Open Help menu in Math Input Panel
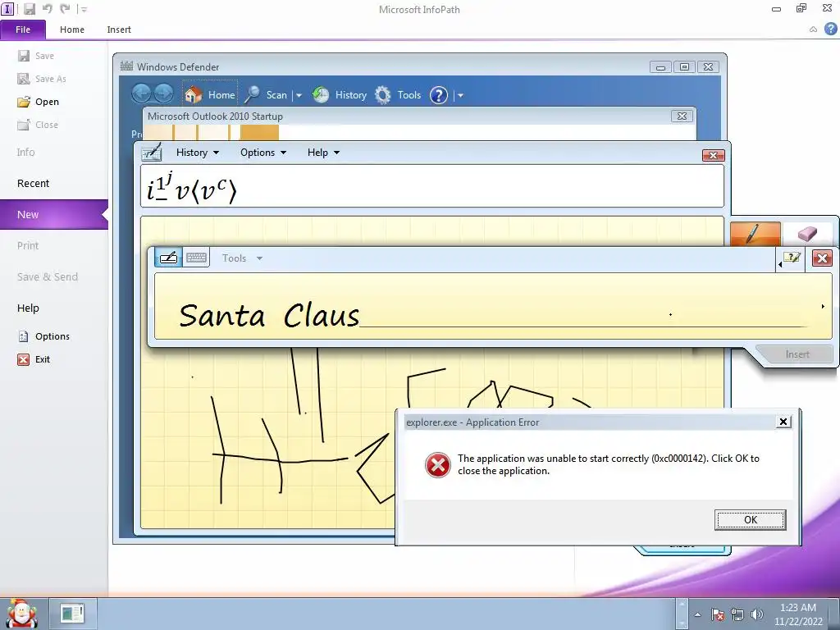 point(323,153)
